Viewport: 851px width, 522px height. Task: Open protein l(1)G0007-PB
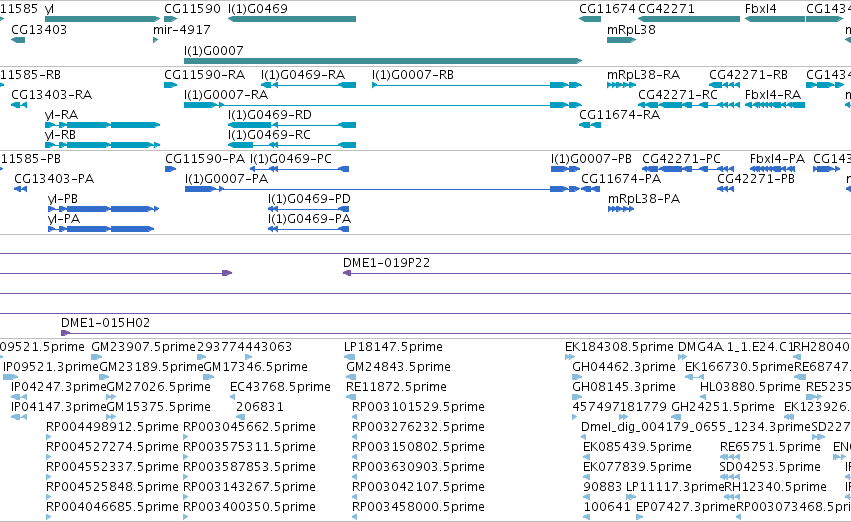coord(592,159)
